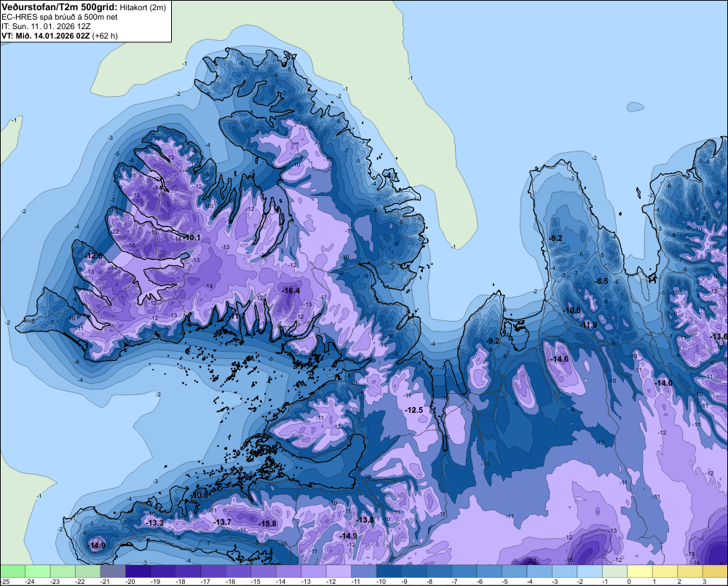Click the -13.7 temperature value on map
The height and width of the screenshot is (586, 728).
coord(222,522)
